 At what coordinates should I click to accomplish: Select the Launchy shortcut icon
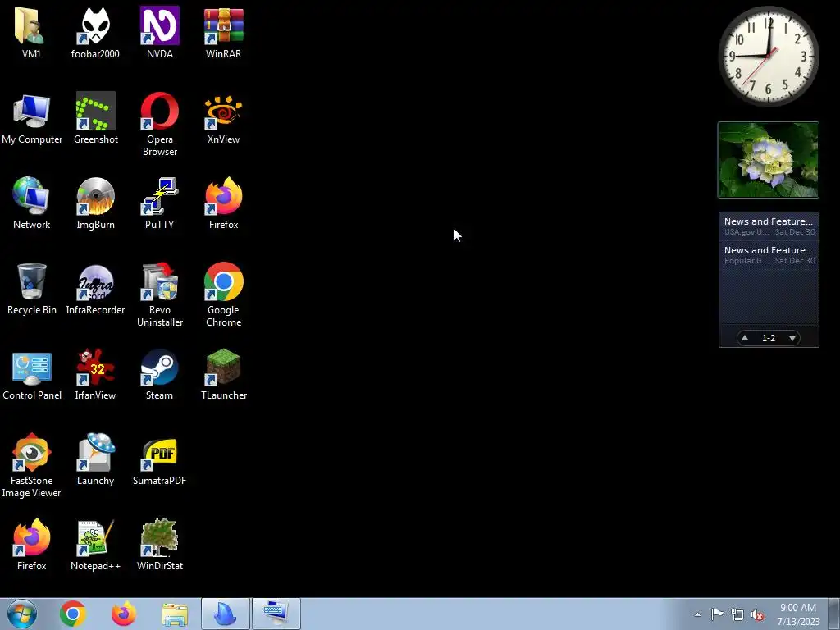click(95, 459)
